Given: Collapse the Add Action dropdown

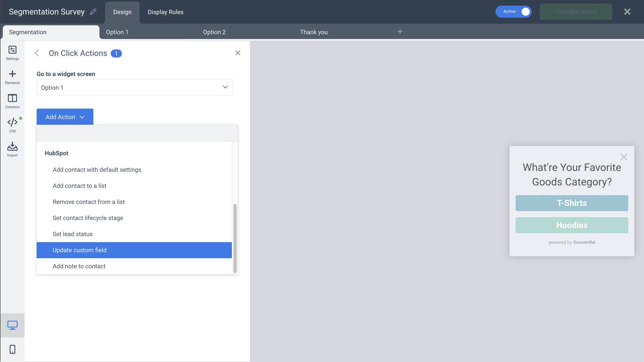Looking at the screenshot, I should (65, 117).
